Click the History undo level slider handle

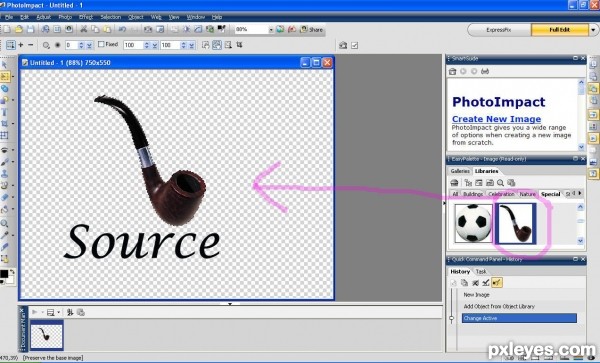[x=452, y=318]
